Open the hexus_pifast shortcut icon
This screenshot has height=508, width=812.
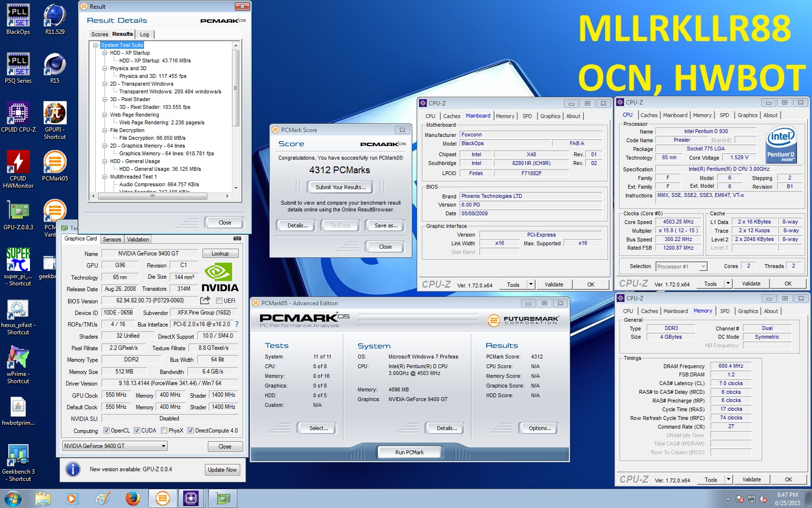coord(18,317)
